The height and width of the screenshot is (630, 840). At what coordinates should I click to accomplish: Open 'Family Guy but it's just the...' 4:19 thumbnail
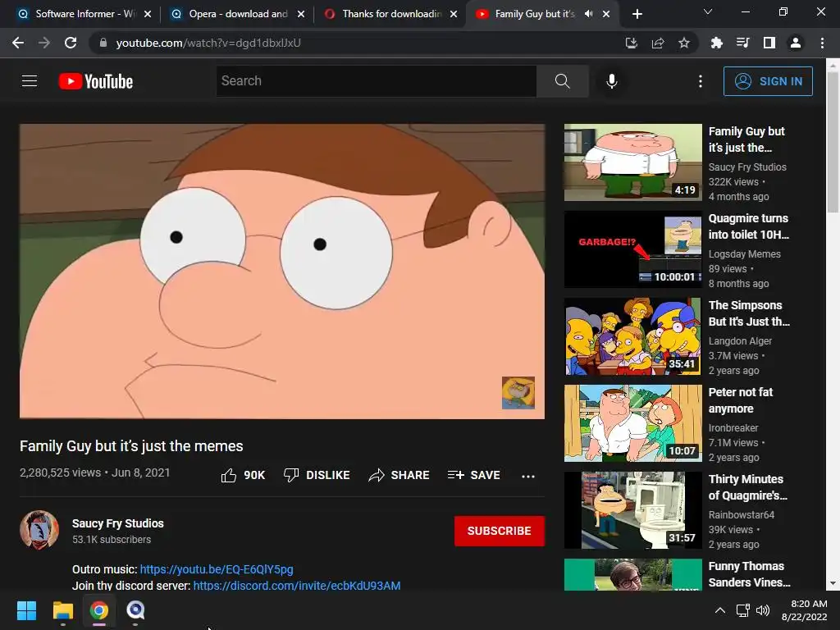pos(632,162)
